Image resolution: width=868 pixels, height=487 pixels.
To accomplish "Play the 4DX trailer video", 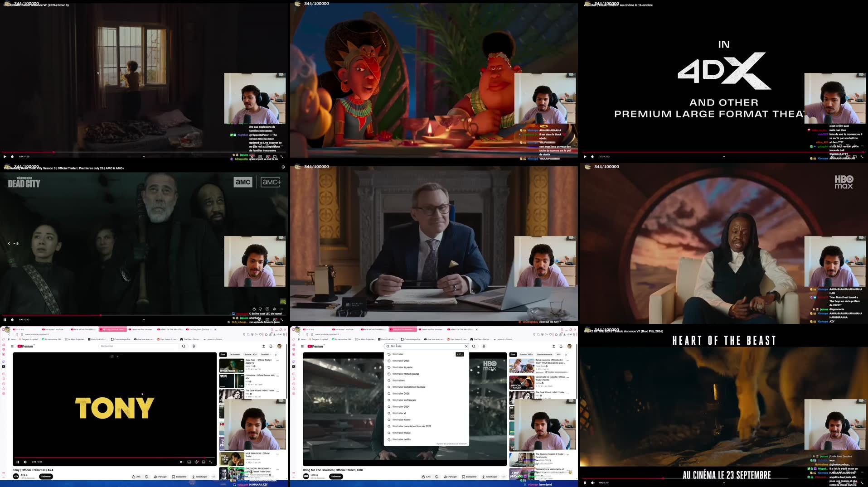I will [585, 156].
